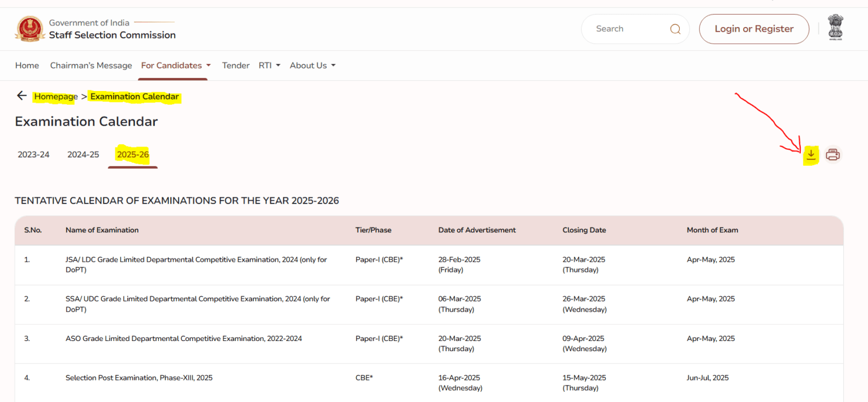This screenshot has width=868, height=402.
Task: Click the Month of Exam column header
Action: pos(713,230)
